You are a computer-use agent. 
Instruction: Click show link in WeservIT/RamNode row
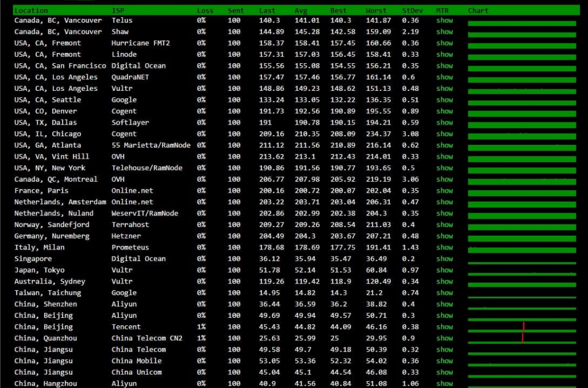click(x=444, y=213)
